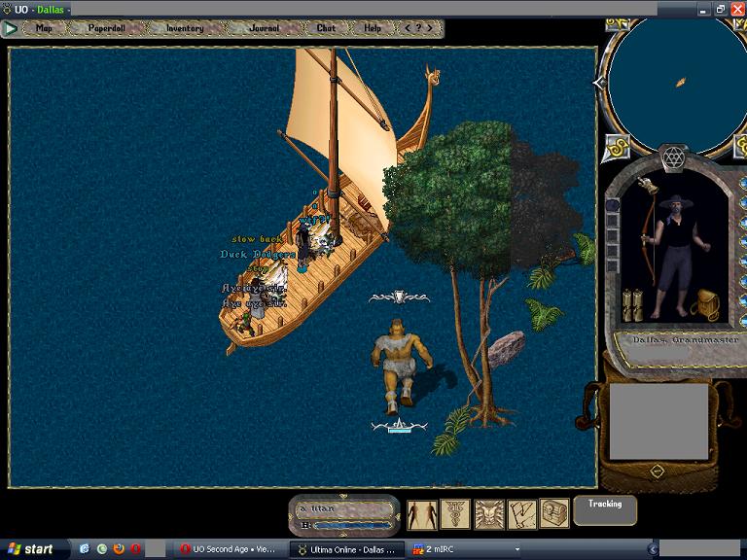747x560 pixels.
Task: Open the Paperdoll from the top bar
Action: tap(107, 28)
